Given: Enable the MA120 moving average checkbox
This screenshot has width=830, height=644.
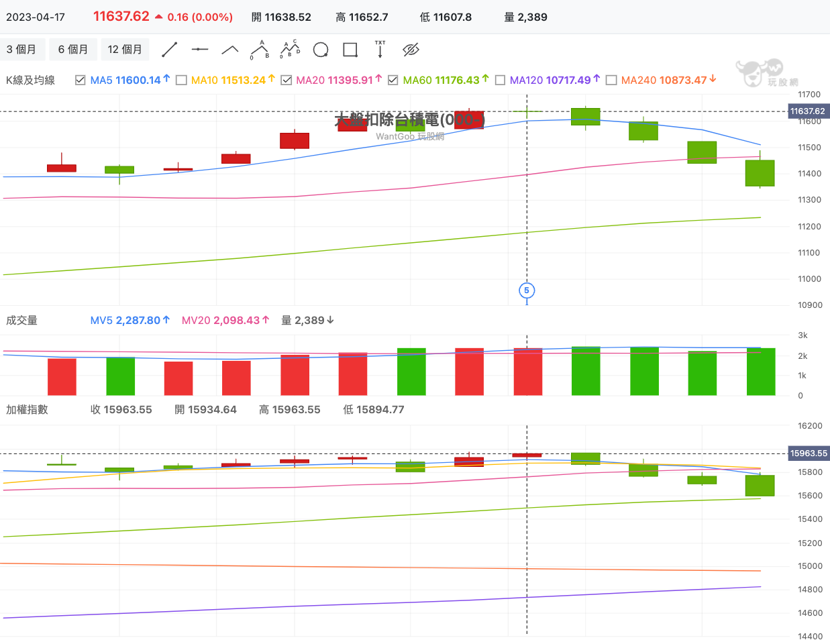Looking at the screenshot, I should (500, 80).
